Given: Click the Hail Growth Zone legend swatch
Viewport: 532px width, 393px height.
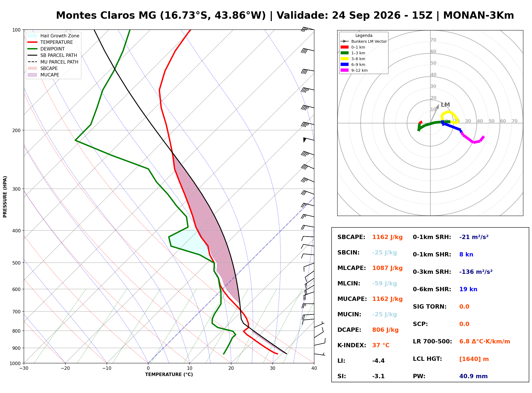Looking at the screenshot, I should pos(32,36).
